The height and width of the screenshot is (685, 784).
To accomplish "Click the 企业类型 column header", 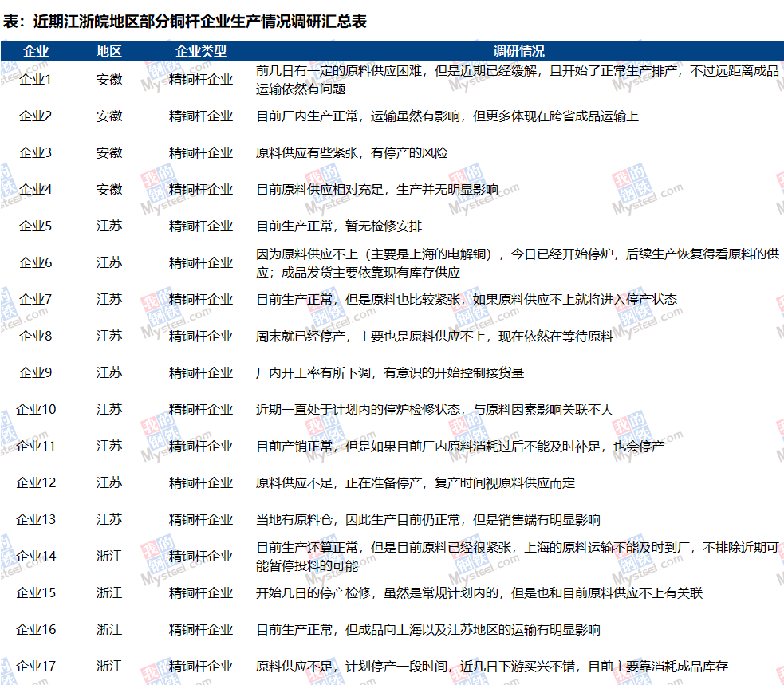I will pyautogui.click(x=201, y=51).
